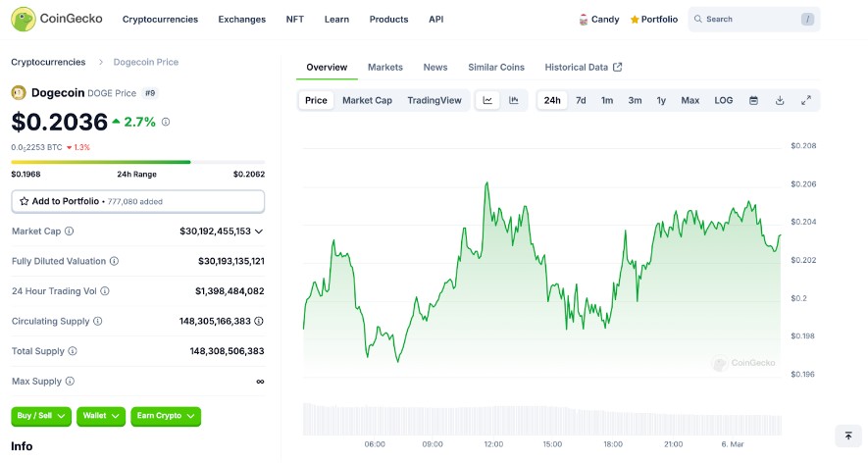Toggle the LOG scale option
Viewport: 868px width, 463px height.
tap(723, 100)
